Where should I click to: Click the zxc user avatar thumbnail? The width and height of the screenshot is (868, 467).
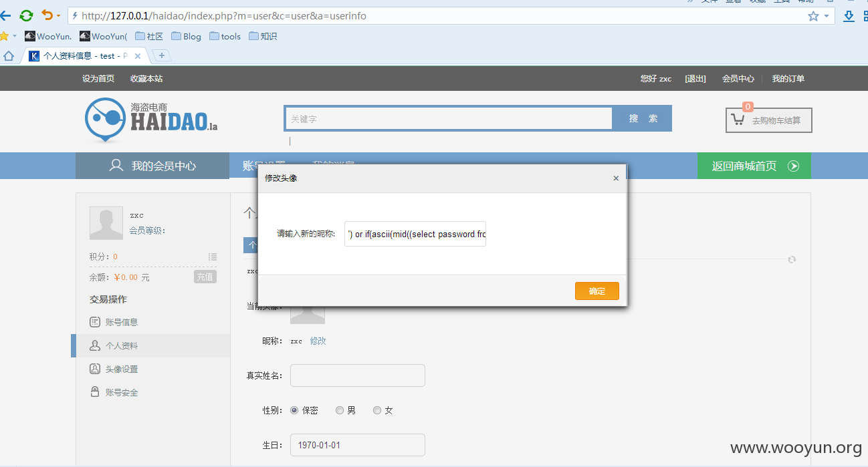tap(106, 223)
